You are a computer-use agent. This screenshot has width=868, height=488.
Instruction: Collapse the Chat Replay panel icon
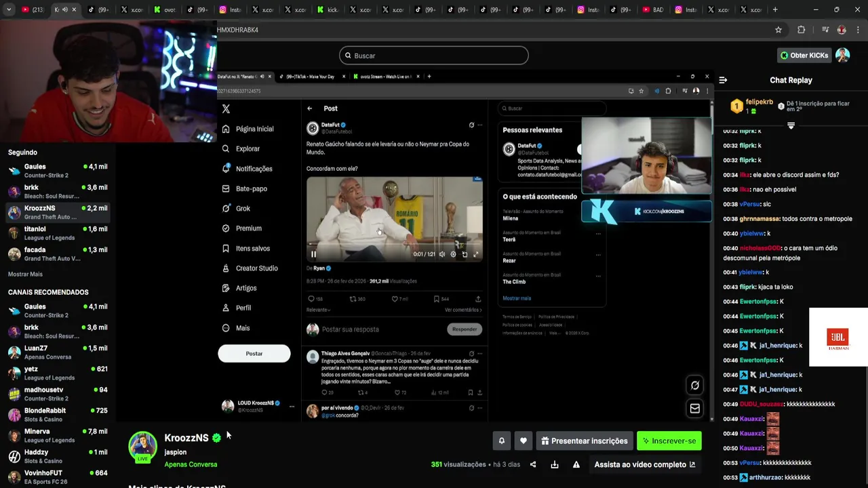pos(723,80)
